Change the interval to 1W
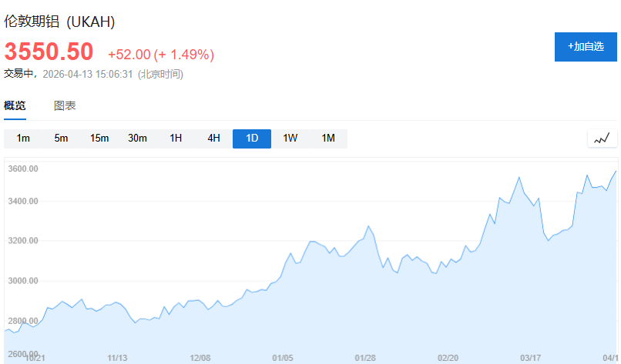This screenshot has height=364, width=621. click(x=290, y=139)
